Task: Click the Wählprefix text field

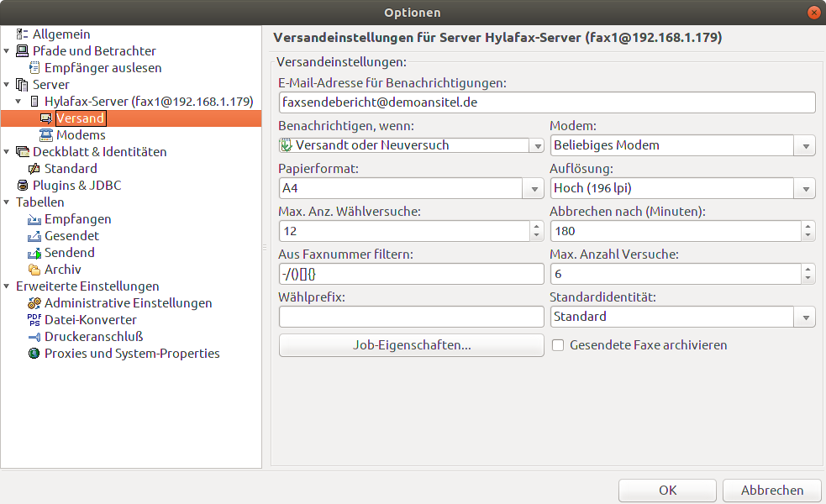Action: [x=412, y=318]
